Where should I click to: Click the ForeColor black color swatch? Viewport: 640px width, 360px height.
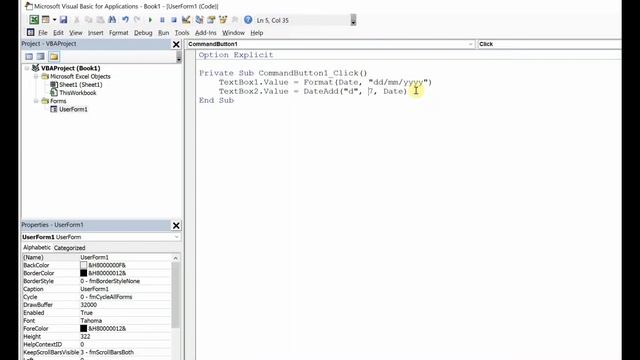[84, 328]
